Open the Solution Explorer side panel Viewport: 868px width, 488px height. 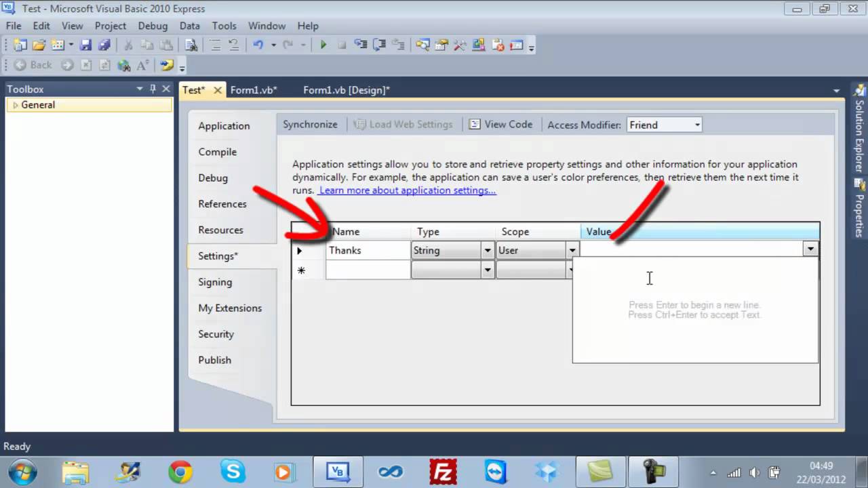tap(859, 128)
